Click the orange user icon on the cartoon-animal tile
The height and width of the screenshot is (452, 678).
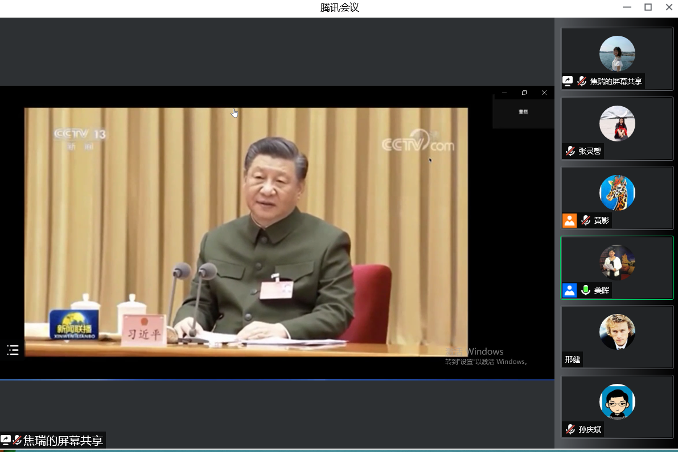click(x=569, y=220)
